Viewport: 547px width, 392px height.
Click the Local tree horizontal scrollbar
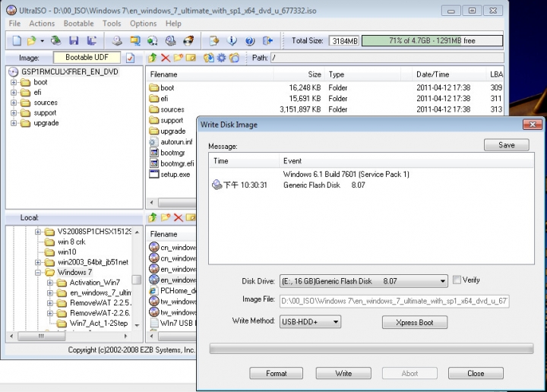68,337
